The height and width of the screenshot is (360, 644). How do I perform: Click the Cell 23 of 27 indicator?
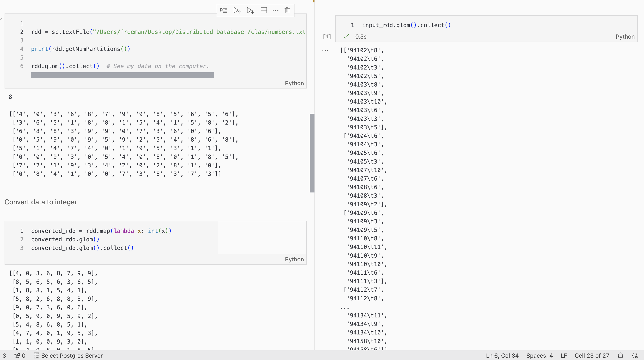(x=592, y=355)
